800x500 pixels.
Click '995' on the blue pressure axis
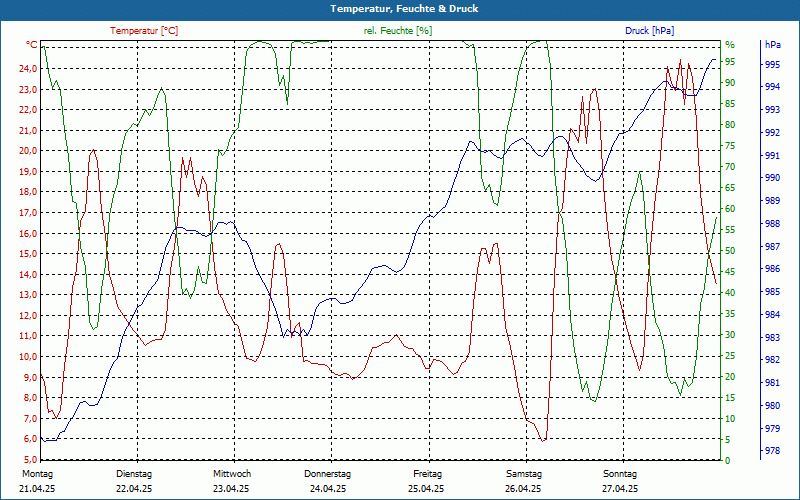pyautogui.click(x=772, y=65)
